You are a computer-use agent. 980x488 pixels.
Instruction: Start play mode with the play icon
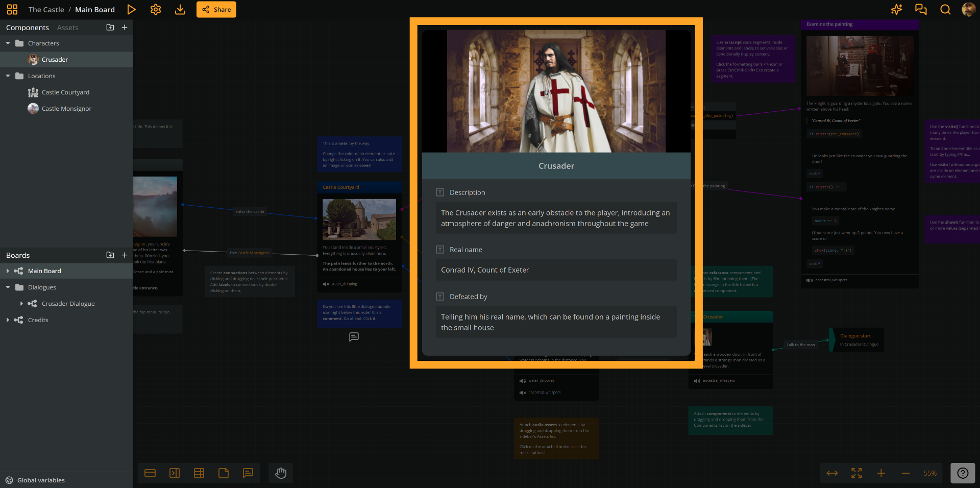[131, 10]
